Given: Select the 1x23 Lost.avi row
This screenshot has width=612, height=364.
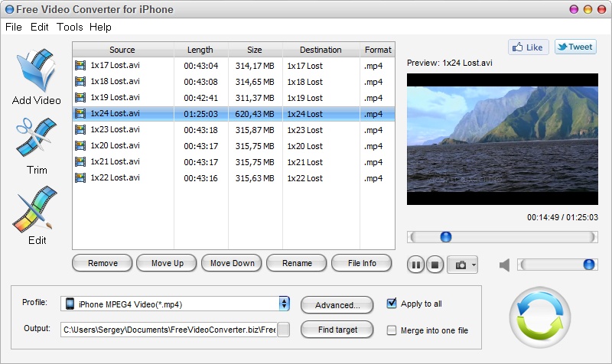Looking at the screenshot, I should [233, 129].
